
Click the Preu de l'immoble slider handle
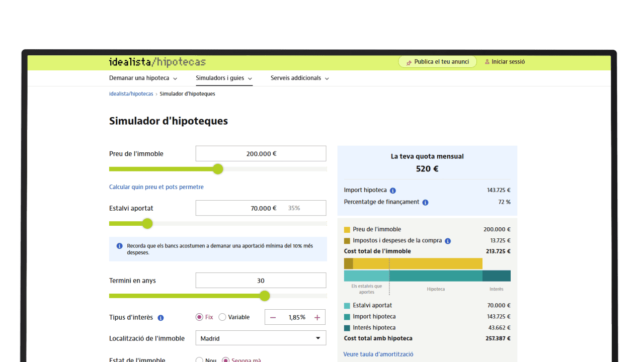tap(218, 169)
